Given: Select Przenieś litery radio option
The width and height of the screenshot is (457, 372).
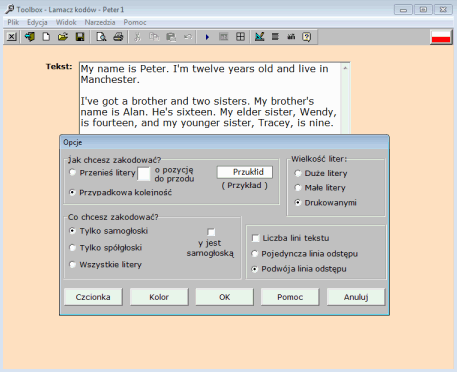Looking at the screenshot, I should [x=72, y=173].
